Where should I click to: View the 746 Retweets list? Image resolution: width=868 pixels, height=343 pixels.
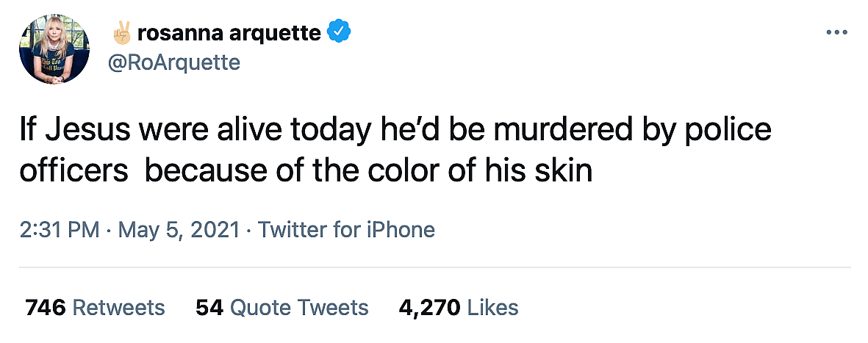click(96, 307)
